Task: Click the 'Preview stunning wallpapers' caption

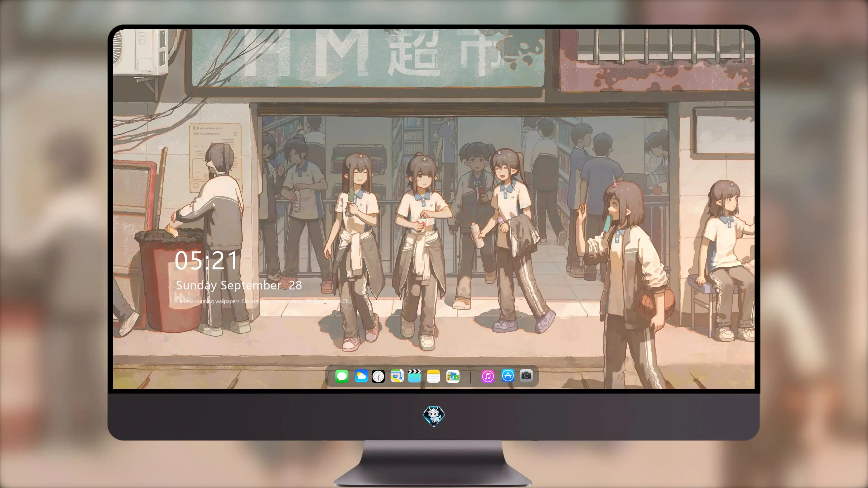Action: pos(262,301)
